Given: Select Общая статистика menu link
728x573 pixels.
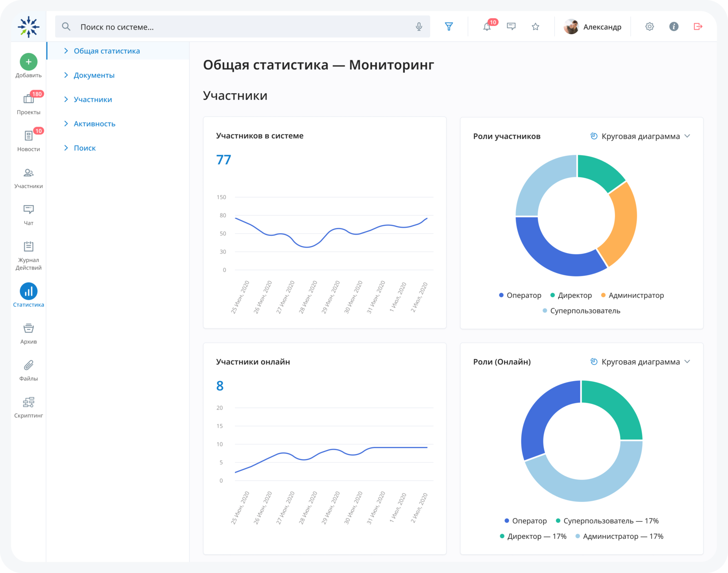Looking at the screenshot, I should pos(107,51).
